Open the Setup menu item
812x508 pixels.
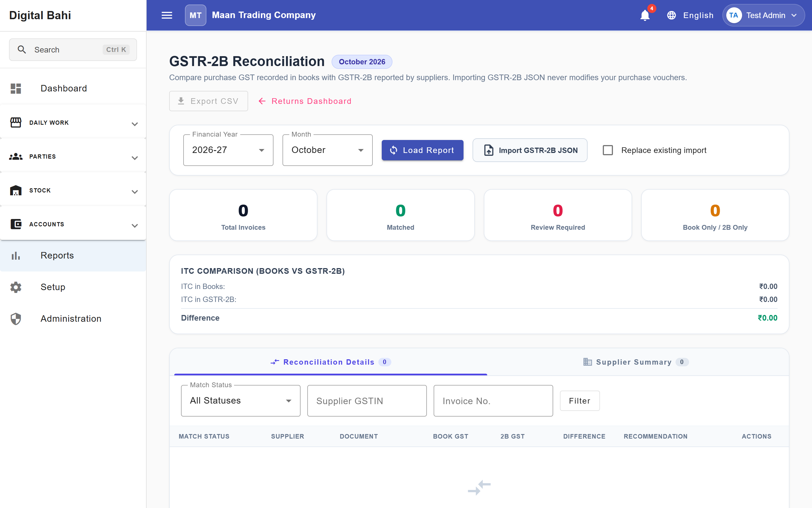(x=73, y=287)
